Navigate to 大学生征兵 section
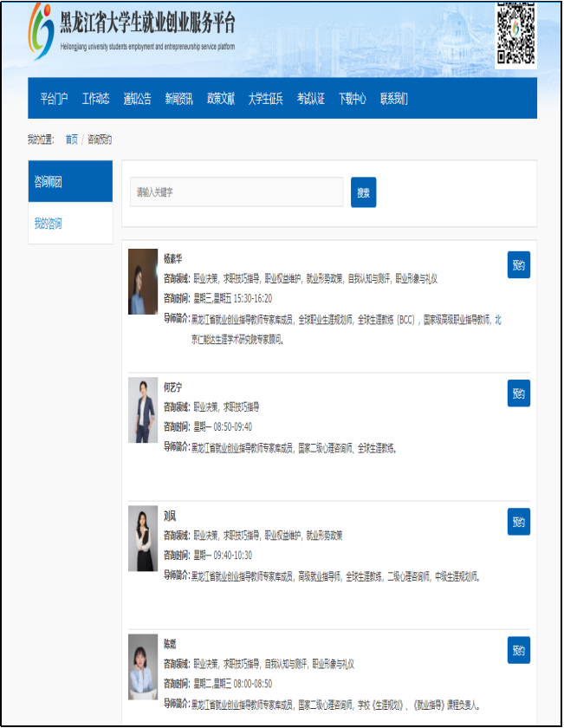 point(265,99)
